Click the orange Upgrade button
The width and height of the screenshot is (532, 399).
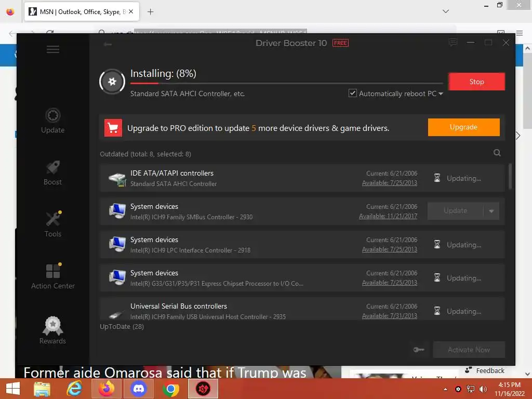(463, 127)
